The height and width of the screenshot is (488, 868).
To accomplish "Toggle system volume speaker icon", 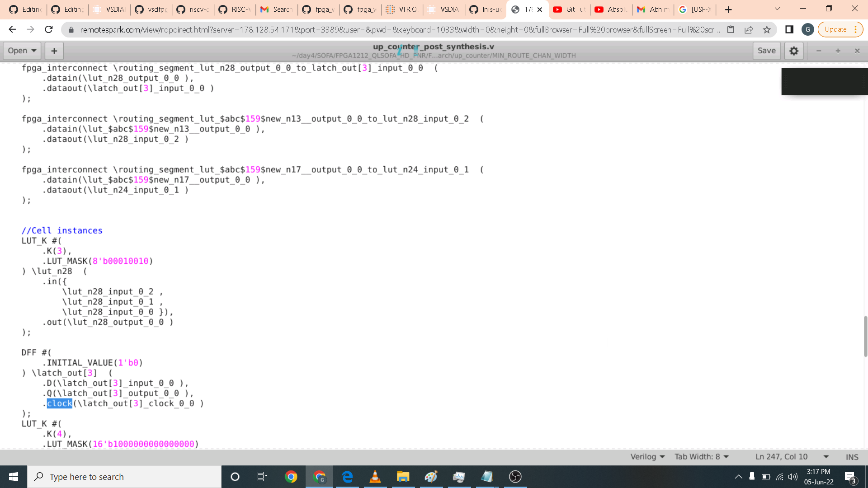I will [x=793, y=477].
